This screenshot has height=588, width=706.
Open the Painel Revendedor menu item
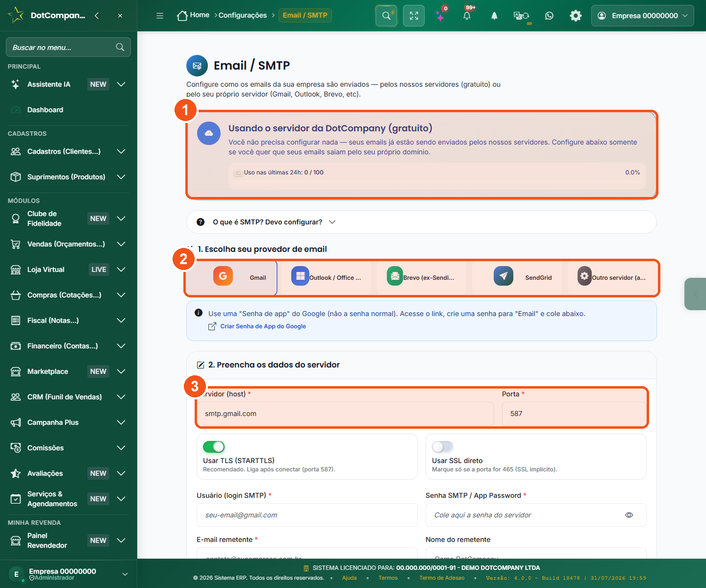click(68, 540)
